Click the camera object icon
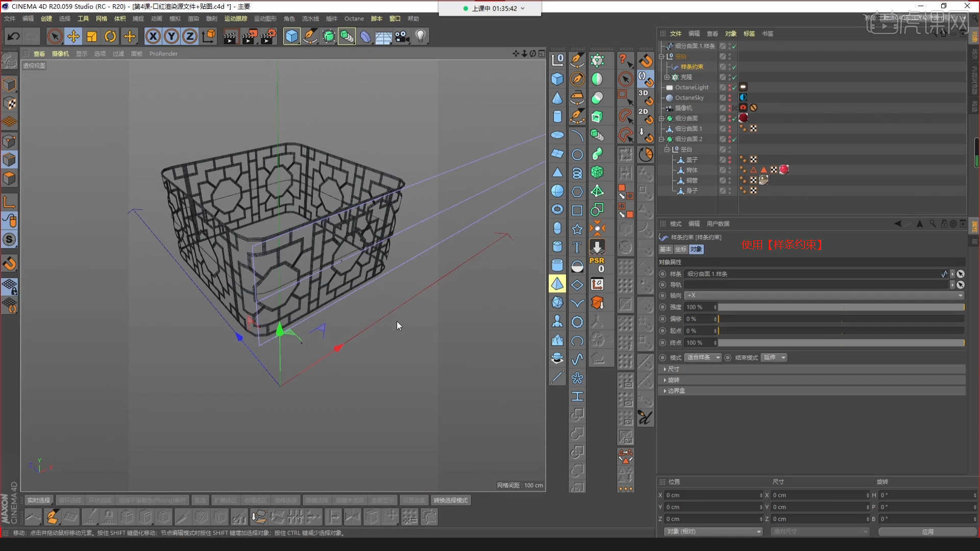Screen dimensions: 980x551 [402, 36]
